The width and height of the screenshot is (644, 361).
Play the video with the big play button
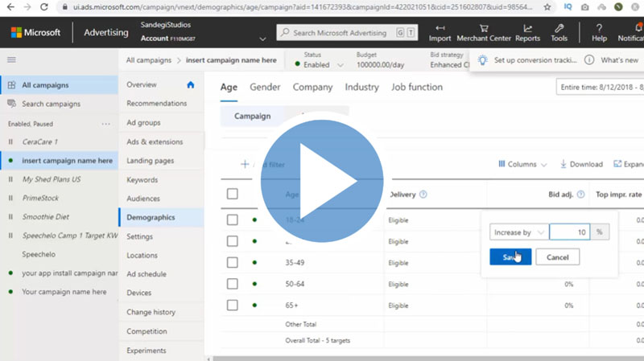(x=322, y=180)
